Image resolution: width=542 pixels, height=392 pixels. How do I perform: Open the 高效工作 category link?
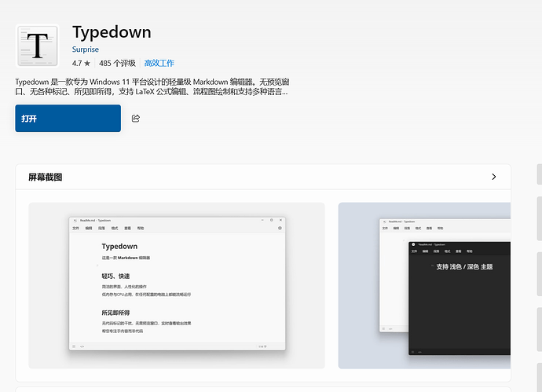coord(159,64)
